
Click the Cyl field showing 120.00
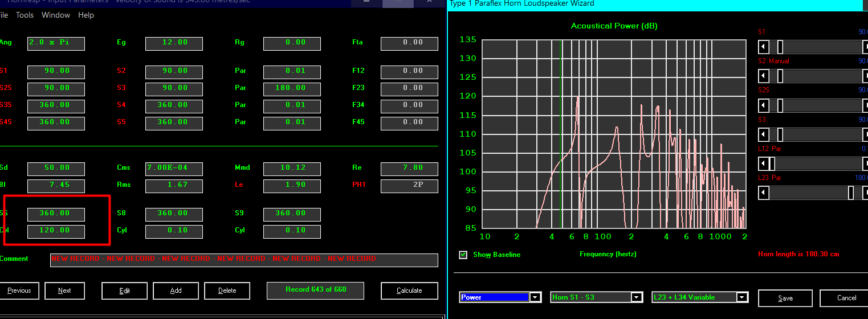coord(56,231)
